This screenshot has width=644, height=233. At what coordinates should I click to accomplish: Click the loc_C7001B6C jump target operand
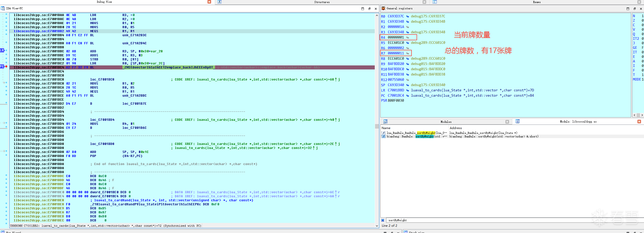click(x=134, y=128)
